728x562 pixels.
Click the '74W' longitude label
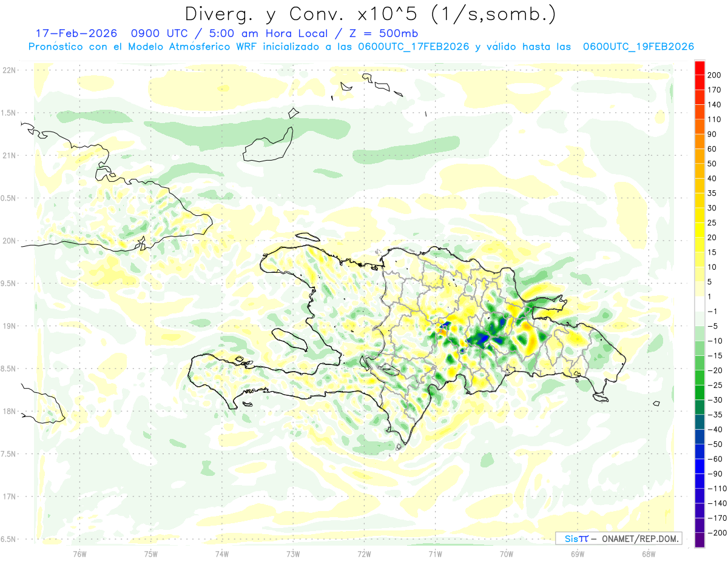(222, 554)
